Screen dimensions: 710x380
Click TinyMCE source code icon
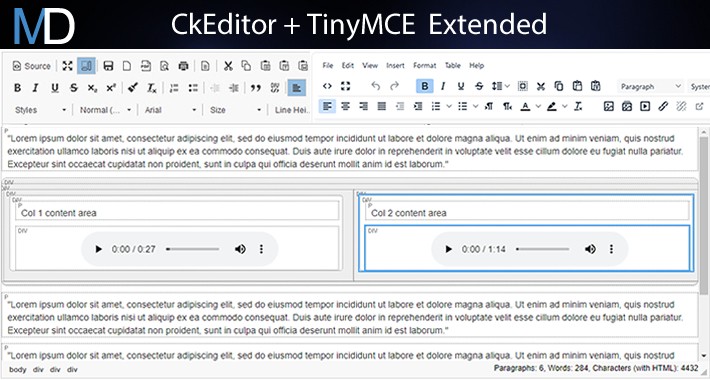click(x=327, y=86)
